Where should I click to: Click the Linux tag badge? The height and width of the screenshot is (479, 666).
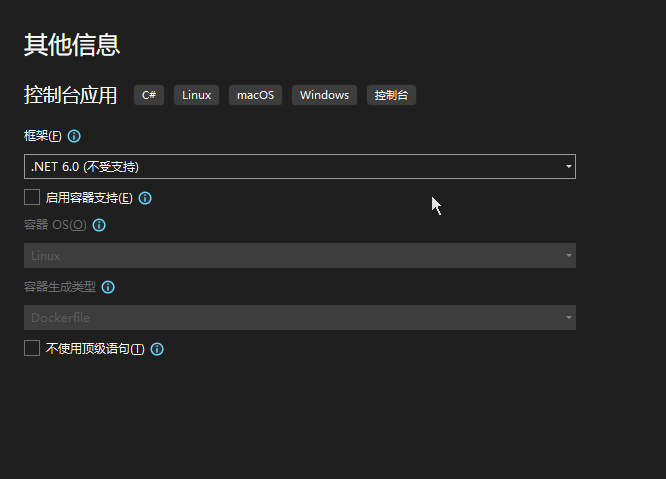coord(196,95)
